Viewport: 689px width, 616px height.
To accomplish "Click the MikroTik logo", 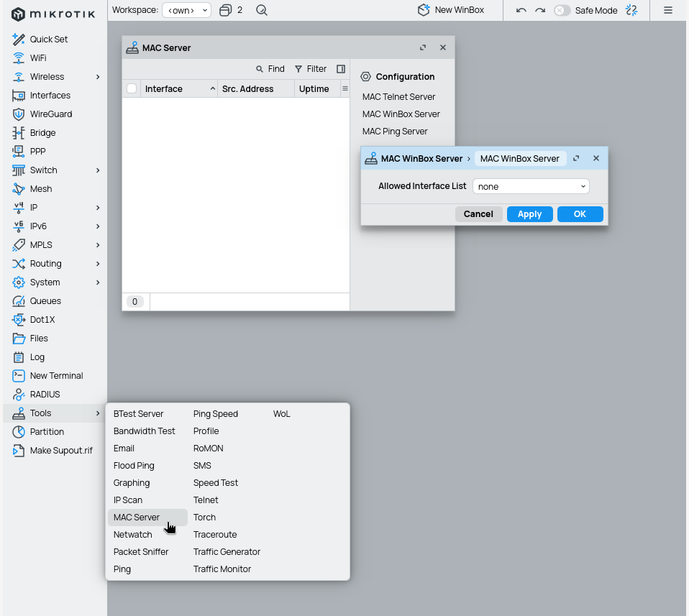I will coord(53,14).
